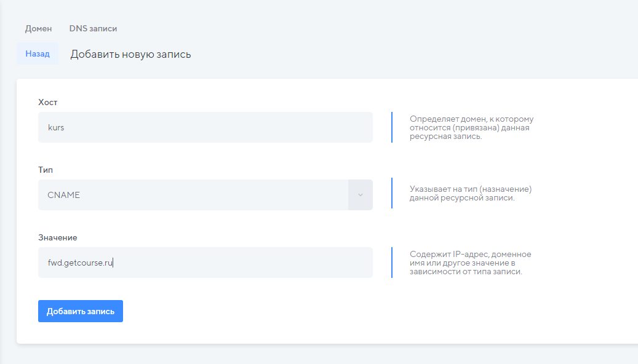Focus the Хост input containing kurs
Screen dimensions: 638x364
point(205,127)
